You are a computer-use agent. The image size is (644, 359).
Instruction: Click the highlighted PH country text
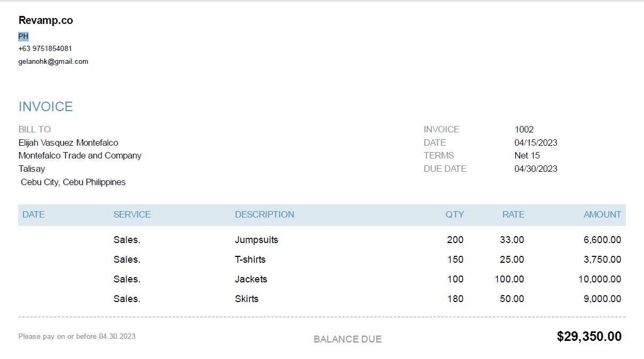click(23, 36)
